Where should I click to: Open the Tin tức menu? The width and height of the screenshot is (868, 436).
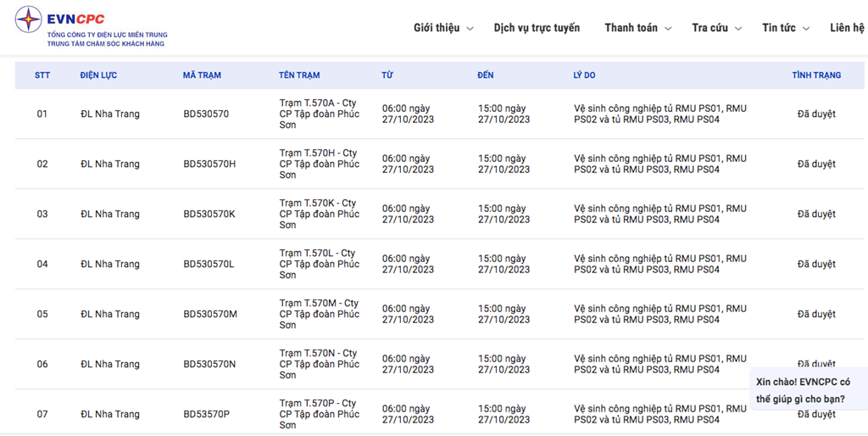point(779,28)
